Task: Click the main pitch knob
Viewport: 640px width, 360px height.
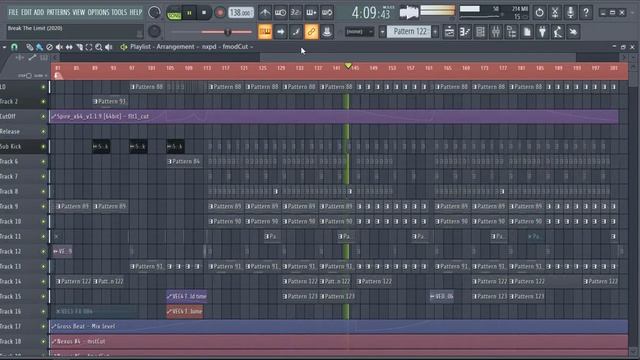Action: (x=154, y=31)
